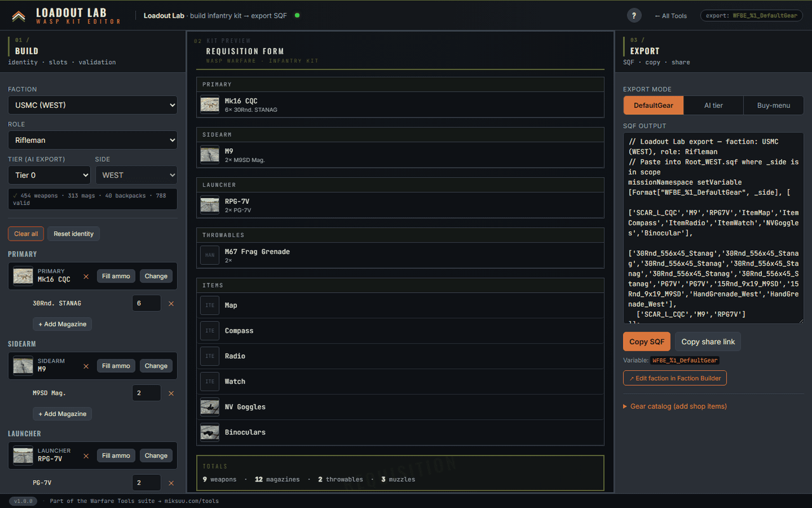
Task: Click the RPG-7V image in requisition form
Action: pos(210,205)
